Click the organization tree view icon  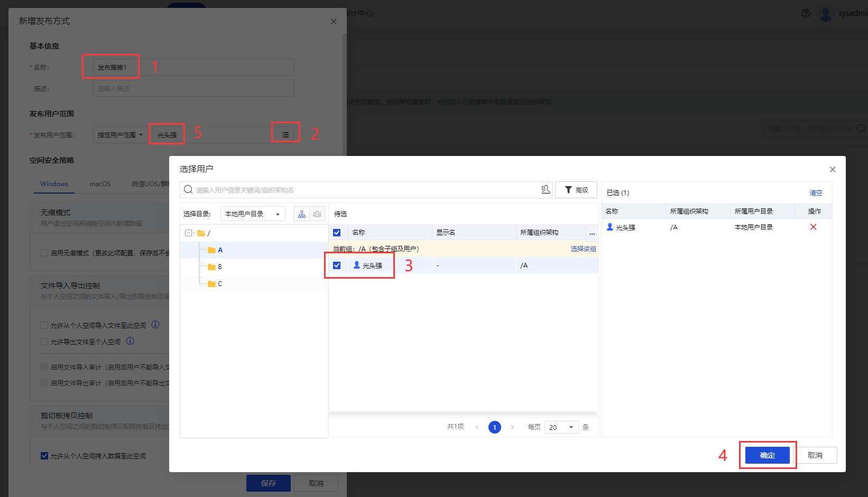click(x=302, y=214)
